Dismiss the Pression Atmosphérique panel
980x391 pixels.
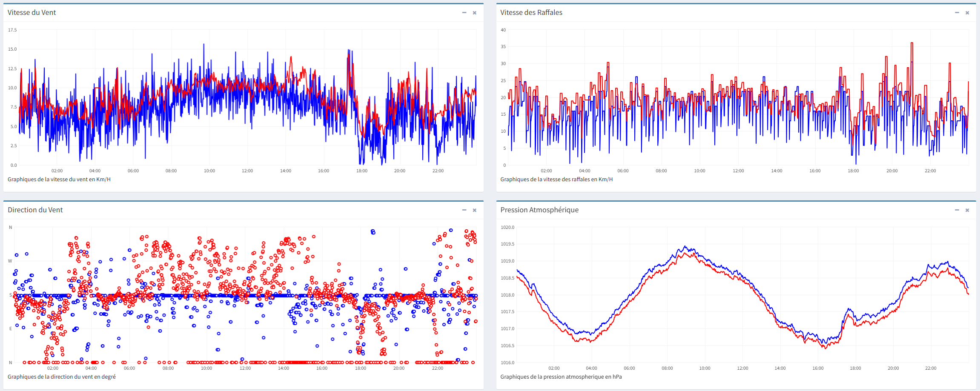pos(967,210)
